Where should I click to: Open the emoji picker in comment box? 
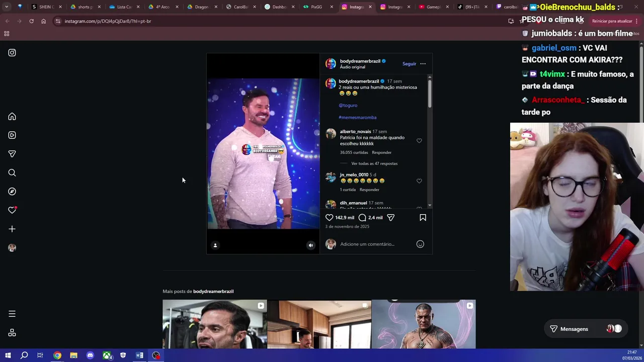(420, 244)
